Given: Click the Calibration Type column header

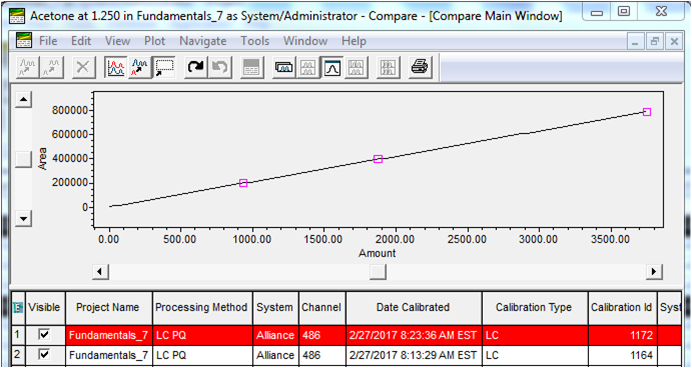Looking at the screenshot, I should (x=535, y=308).
